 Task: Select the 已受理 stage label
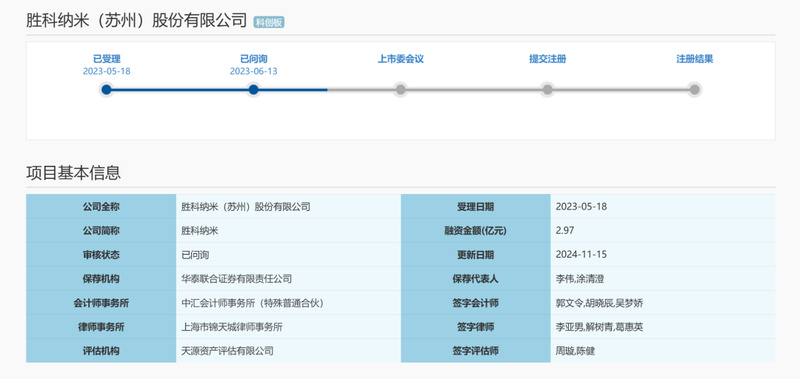[x=107, y=59]
